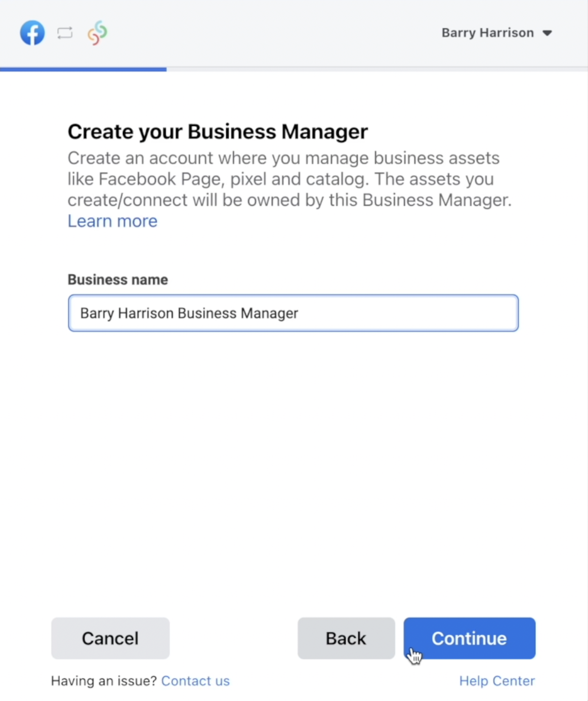Click the 'Business name' field label
This screenshot has width=588, height=701.
point(118,280)
